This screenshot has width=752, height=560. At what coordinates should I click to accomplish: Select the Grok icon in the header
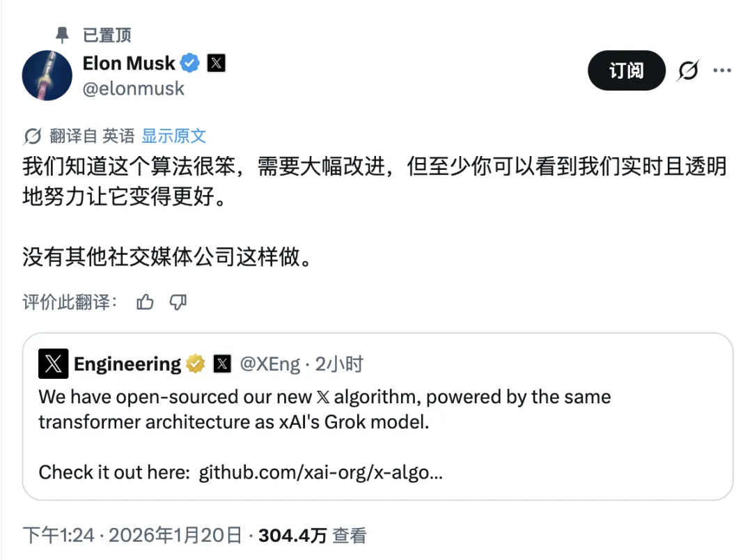click(688, 70)
